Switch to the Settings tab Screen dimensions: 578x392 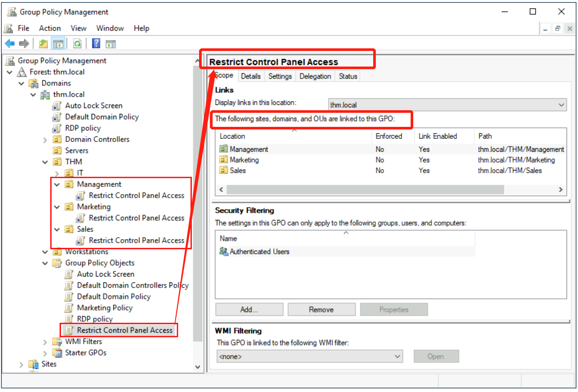[x=280, y=76]
